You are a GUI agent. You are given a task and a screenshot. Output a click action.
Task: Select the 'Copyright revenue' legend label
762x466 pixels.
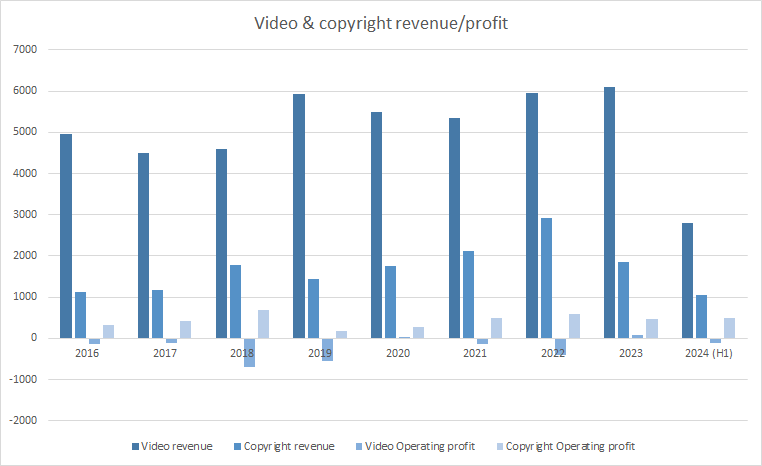(289, 446)
